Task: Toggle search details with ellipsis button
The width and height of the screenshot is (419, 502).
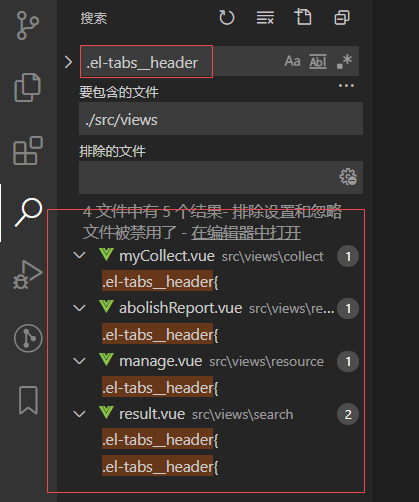Action: [346, 86]
